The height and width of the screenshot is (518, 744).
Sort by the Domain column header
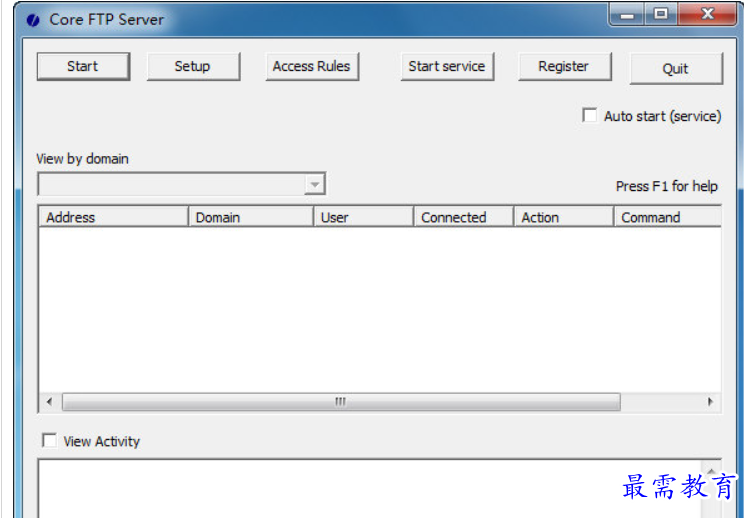point(251,217)
